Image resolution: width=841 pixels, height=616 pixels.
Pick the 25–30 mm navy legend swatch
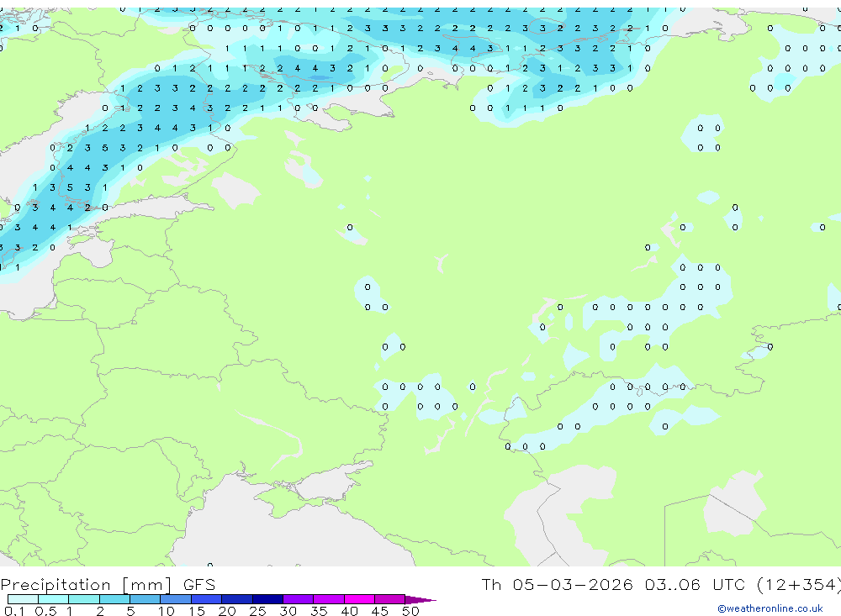[267, 599]
